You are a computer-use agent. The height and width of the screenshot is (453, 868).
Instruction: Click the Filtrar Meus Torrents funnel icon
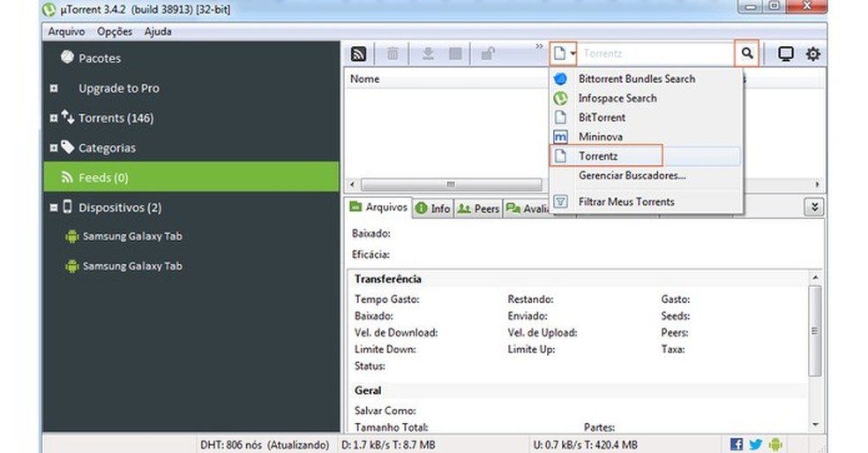[560, 202]
